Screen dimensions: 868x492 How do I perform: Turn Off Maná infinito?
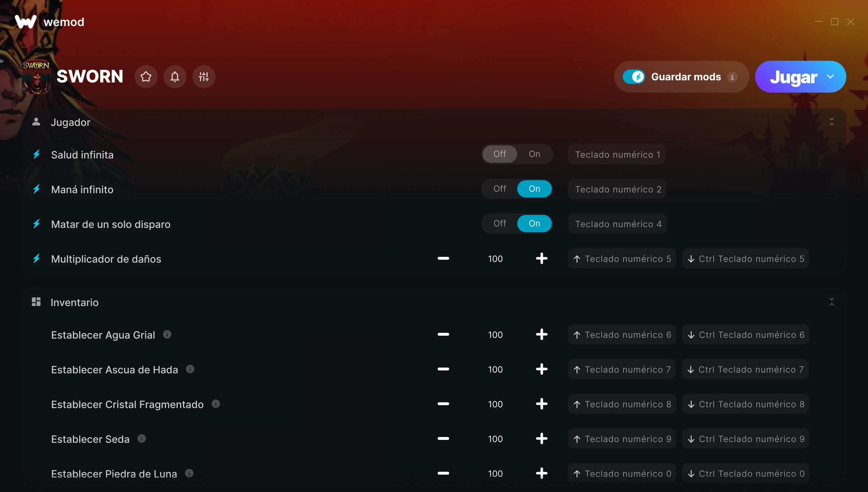coord(500,189)
